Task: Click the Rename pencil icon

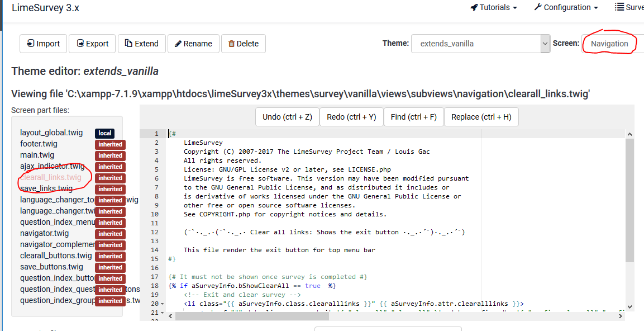Action: click(178, 44)
